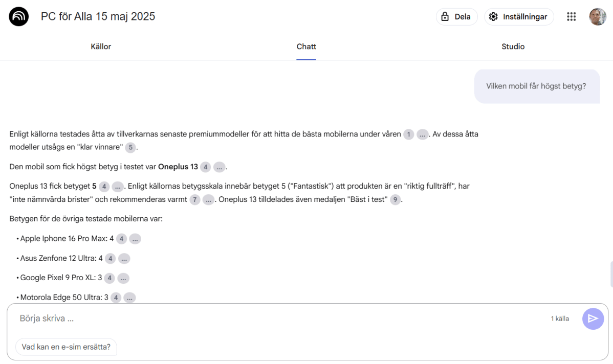The height and width of the screenshot is (364, 613).
Task: Open citation 7 after "rekommenderas varmt"
Action: 195,200
